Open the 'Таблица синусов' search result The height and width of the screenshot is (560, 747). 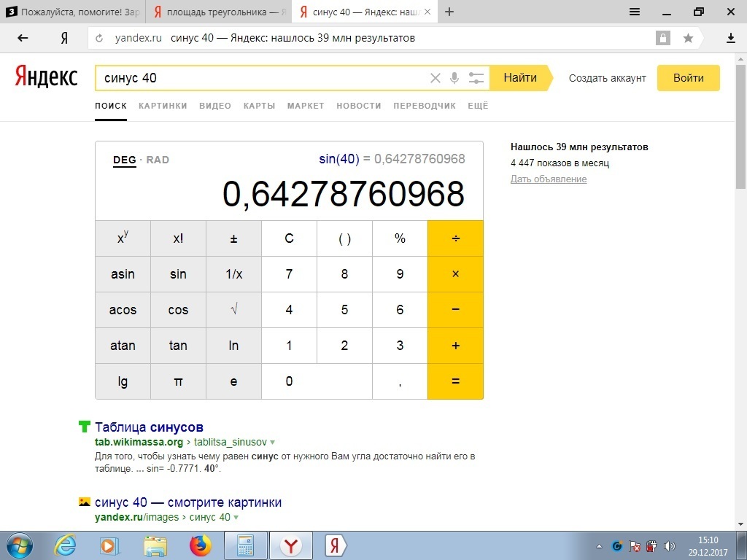(x=149, y=427)
